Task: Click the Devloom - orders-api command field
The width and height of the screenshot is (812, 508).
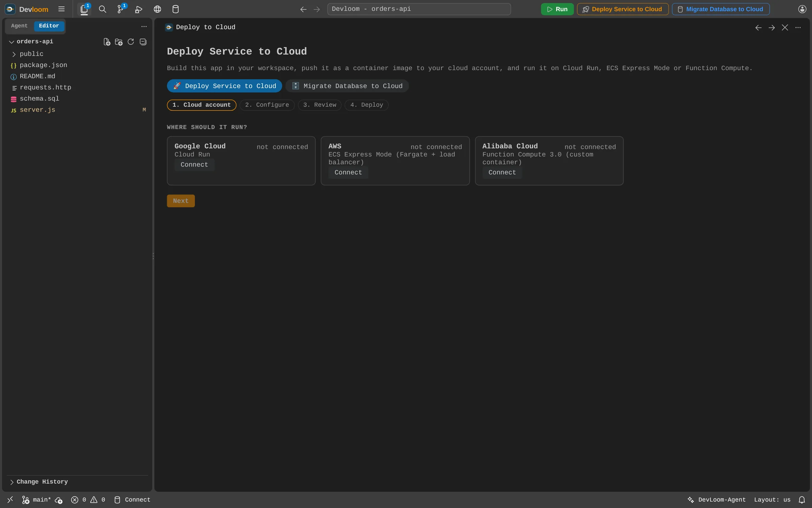Action: click(x=419, y=9)
